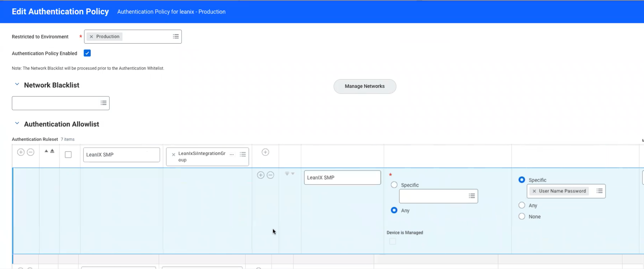Select the Specific network radio button

(x=394, y=185)
